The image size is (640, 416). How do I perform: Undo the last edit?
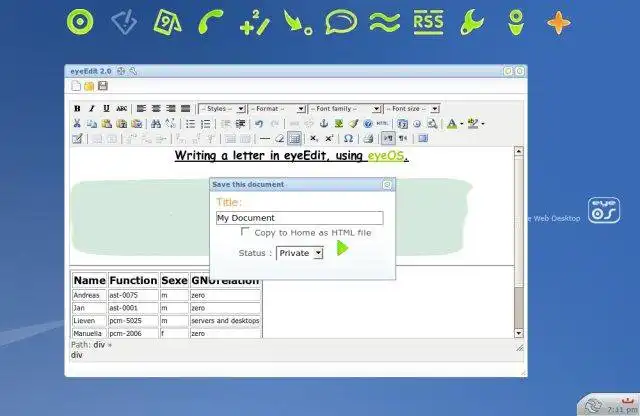259,123
